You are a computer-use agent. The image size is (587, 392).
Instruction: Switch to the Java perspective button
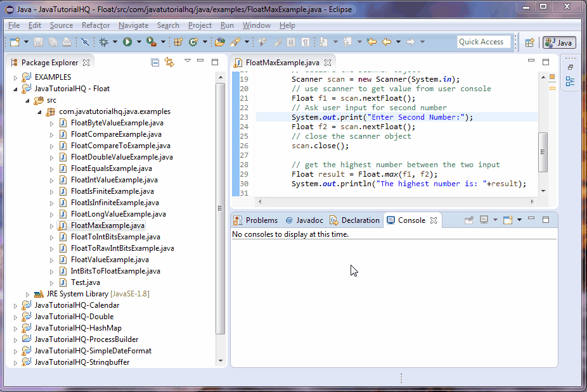557,42
